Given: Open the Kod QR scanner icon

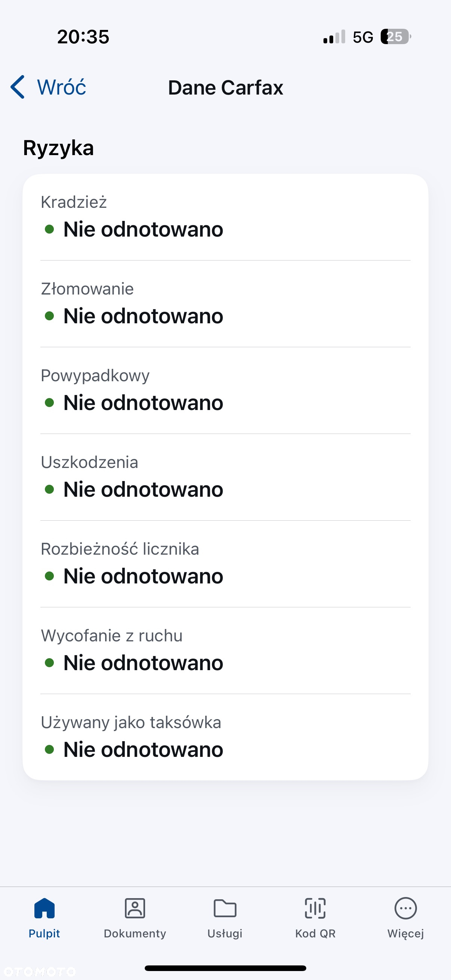Looking at the screenshot, I should [x=316, y=908].
